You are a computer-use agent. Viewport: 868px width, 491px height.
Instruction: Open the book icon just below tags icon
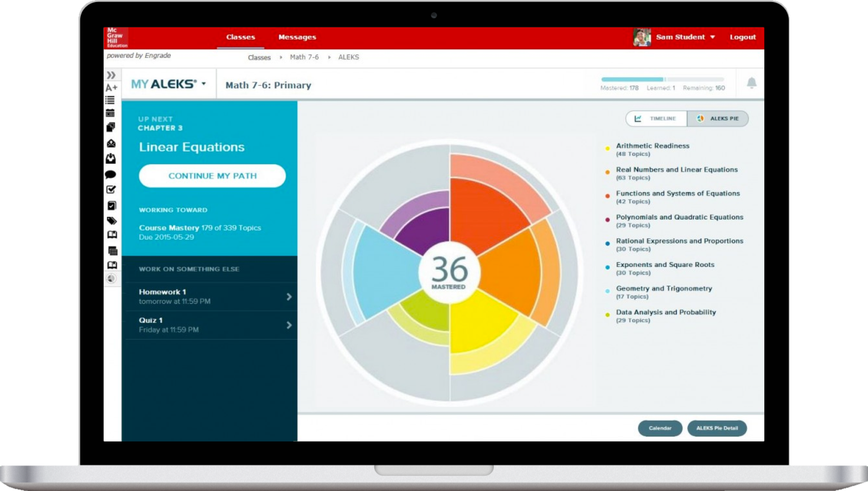(112, 235)
